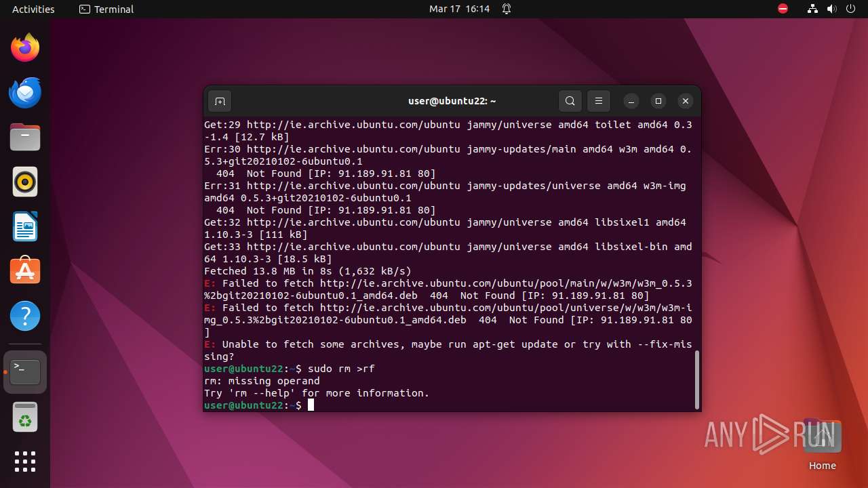
Task: Open the Terminal search tool
Action: pos(570,101)
